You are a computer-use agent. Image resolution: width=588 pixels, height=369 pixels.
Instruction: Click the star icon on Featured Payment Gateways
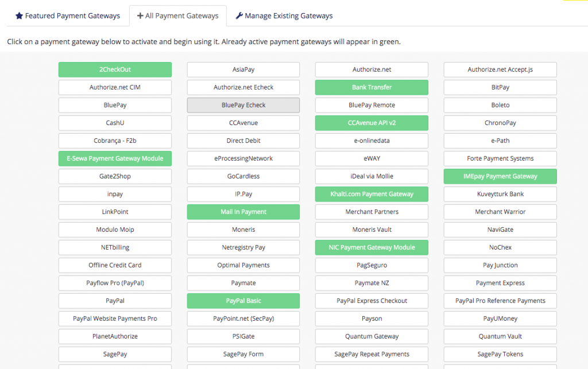[19, 16]
